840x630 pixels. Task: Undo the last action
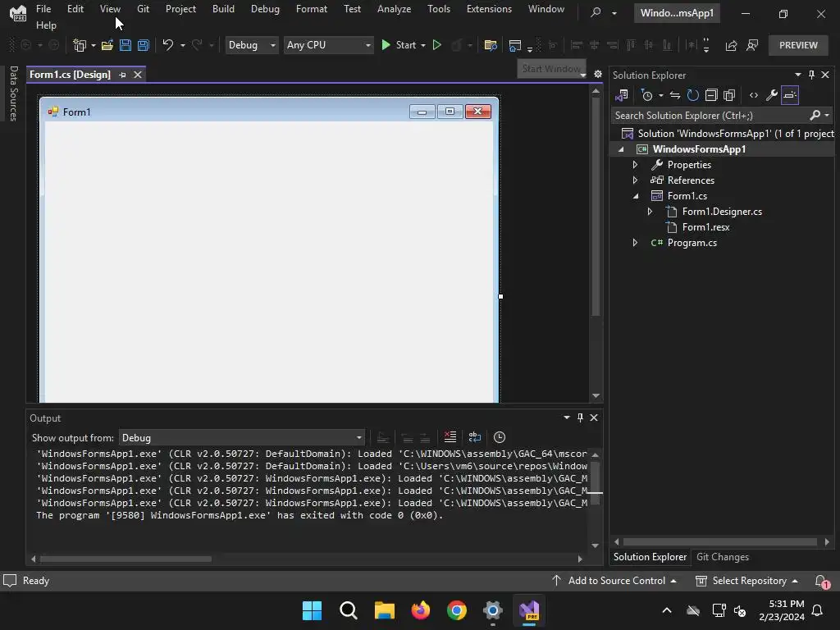[167, 46]
